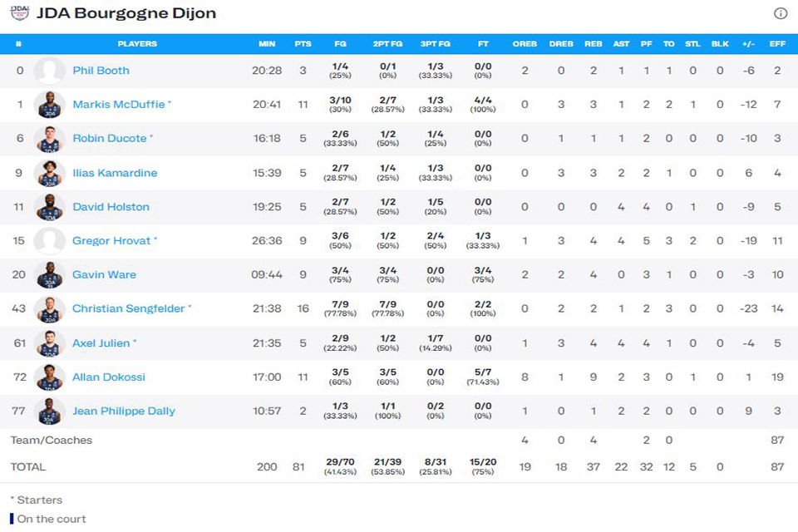Click the JDA team logo
798x532 pixels.
pos(20,12)
